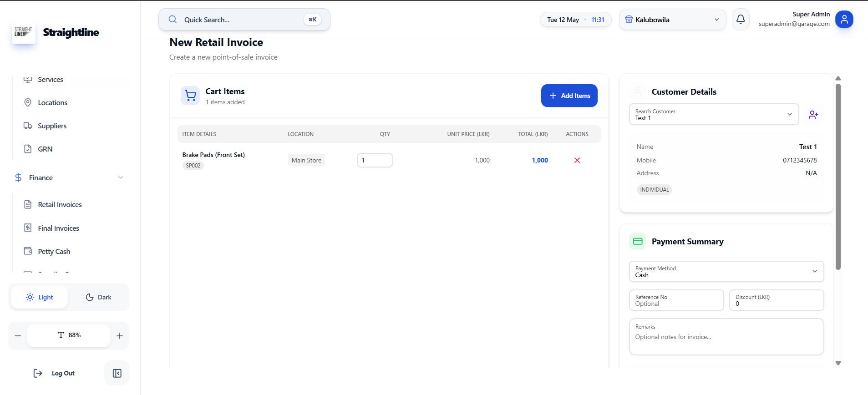Add new customer icon button
868x395 pixels.
(813, 115)
